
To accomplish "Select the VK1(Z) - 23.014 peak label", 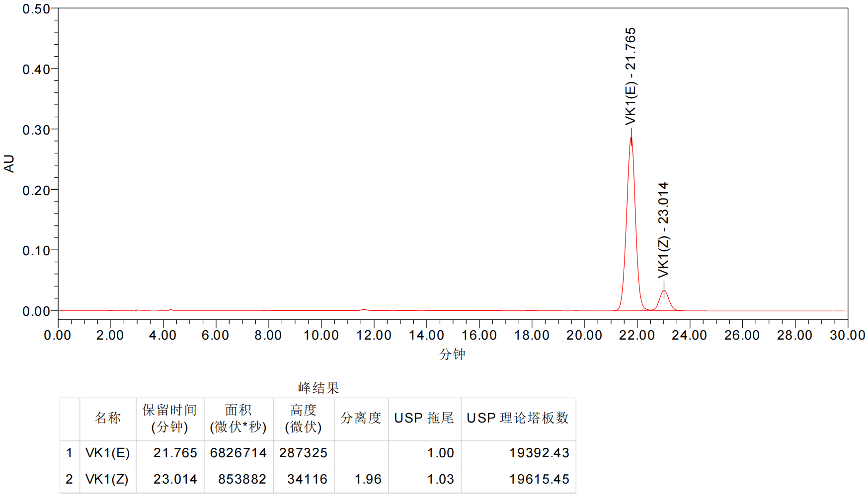I will (663, 230).
